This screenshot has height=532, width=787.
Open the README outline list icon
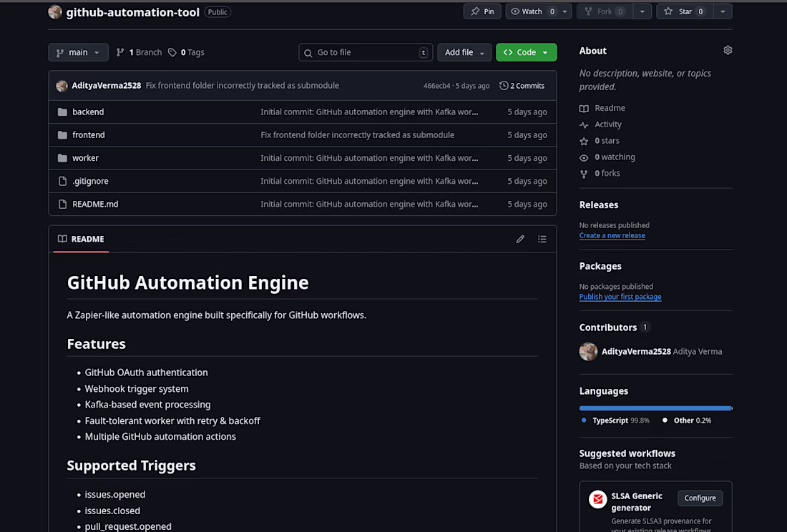tap(542, 239)
